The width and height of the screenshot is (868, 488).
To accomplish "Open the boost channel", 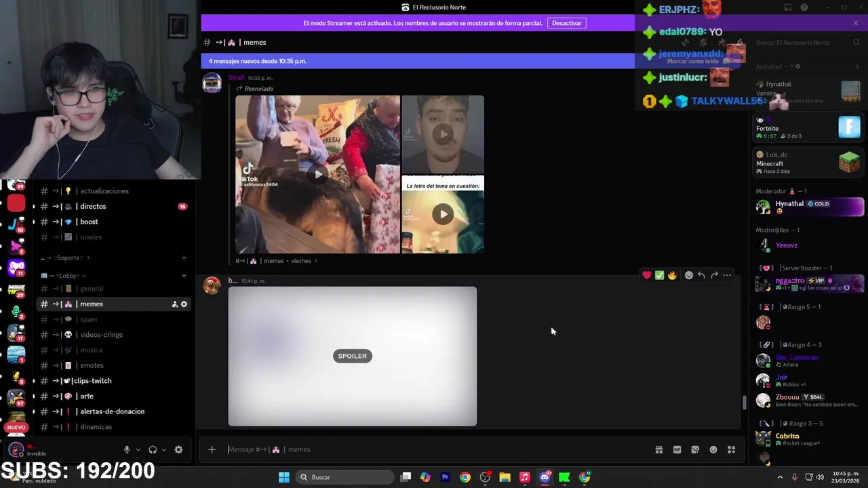I will [113, 222].
